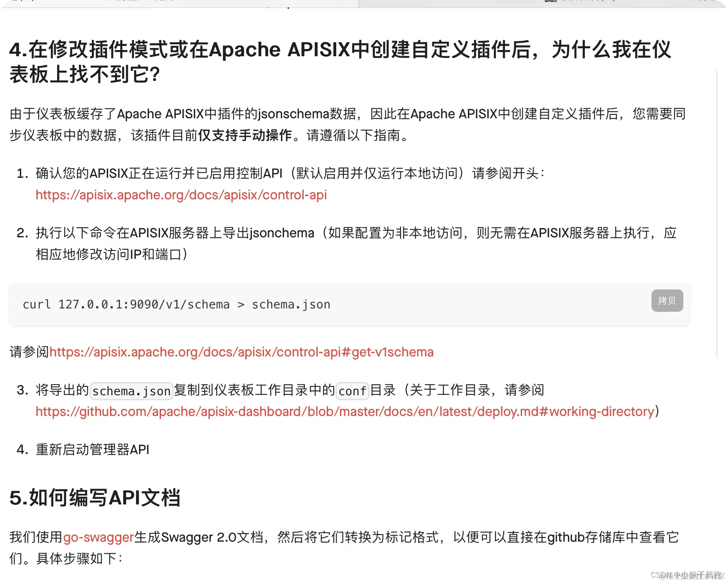This screenshot has width=728, height=583.
Task: Select the conf inline code snippet
Action: [x=352, y=390]
